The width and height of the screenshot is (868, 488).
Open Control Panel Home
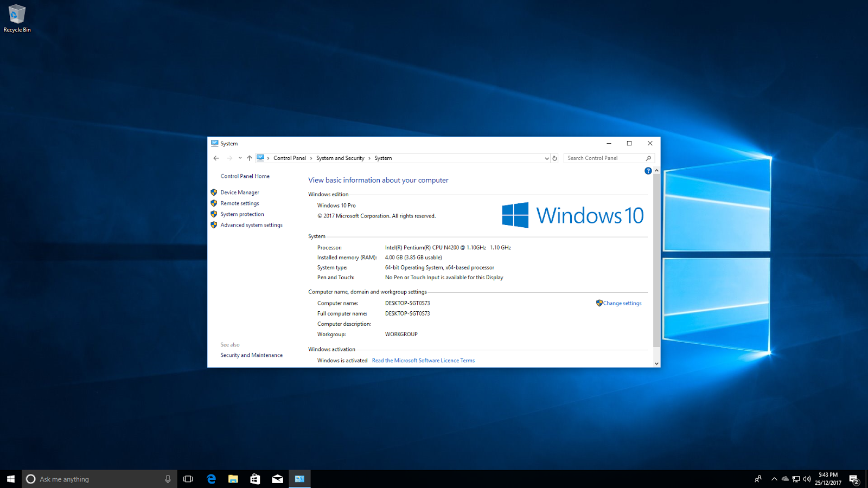(x=245, y=176)
